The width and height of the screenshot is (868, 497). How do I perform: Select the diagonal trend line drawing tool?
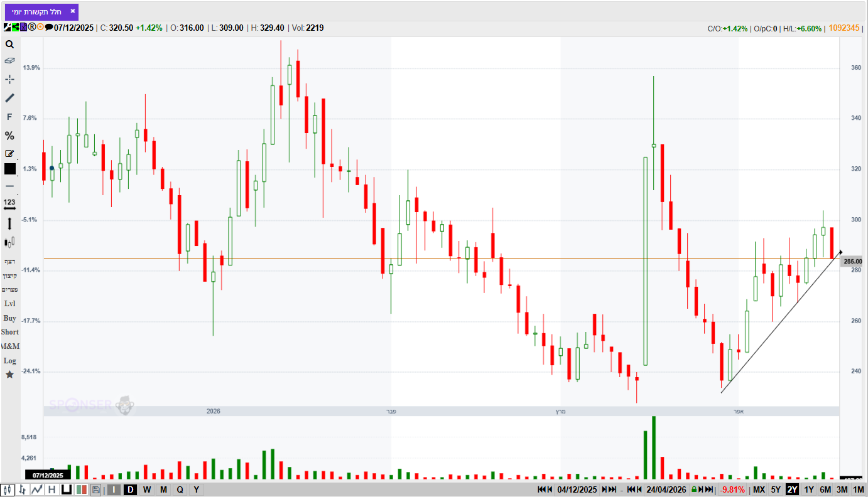tap(9, 98)
